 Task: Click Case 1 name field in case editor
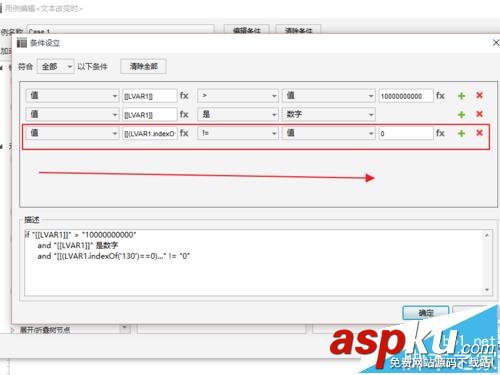(120, 30)
